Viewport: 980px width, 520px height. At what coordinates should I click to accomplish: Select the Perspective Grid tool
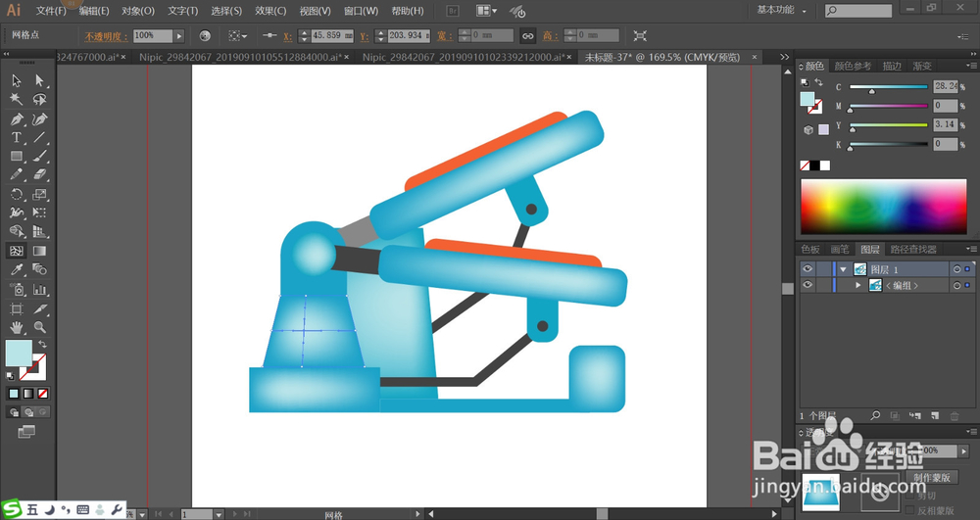coord(39,231)
